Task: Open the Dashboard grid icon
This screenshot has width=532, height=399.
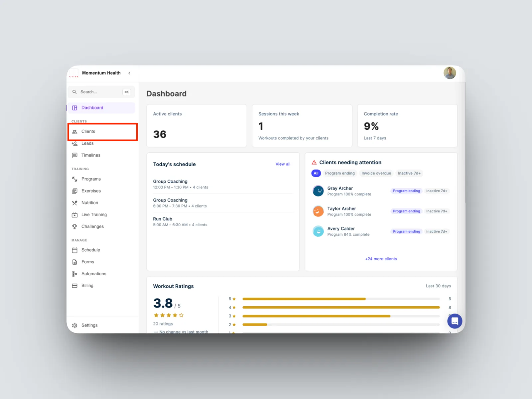Action: 74,108
